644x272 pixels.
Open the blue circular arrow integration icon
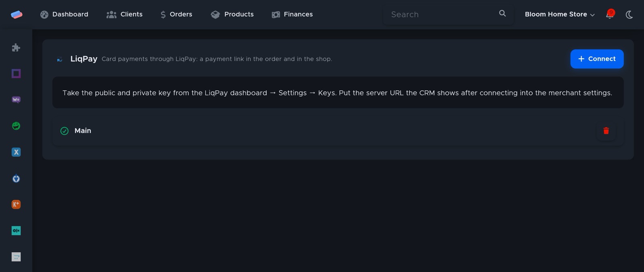pos(16,178)
